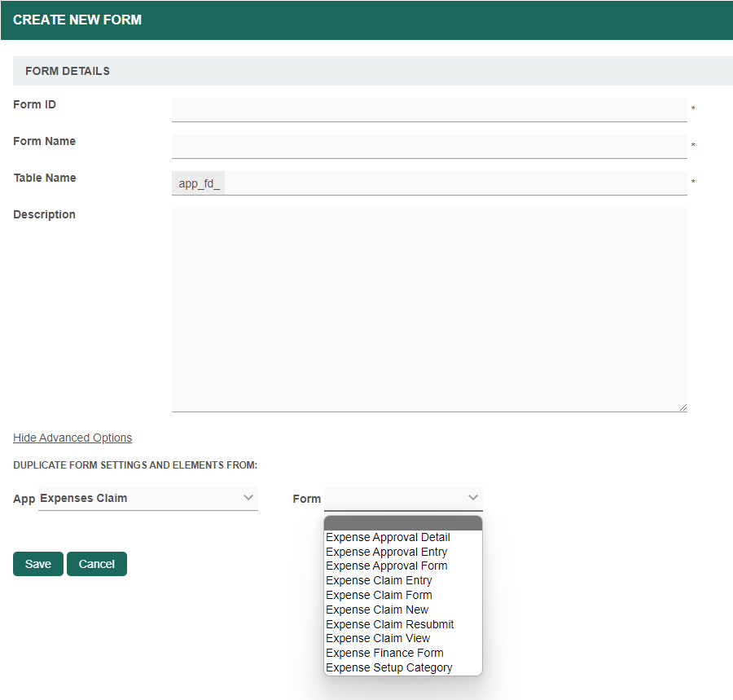733x700 pixels.
Task: Click the Table Name input field
Action: pyautogui.click(x=454, y=183)
